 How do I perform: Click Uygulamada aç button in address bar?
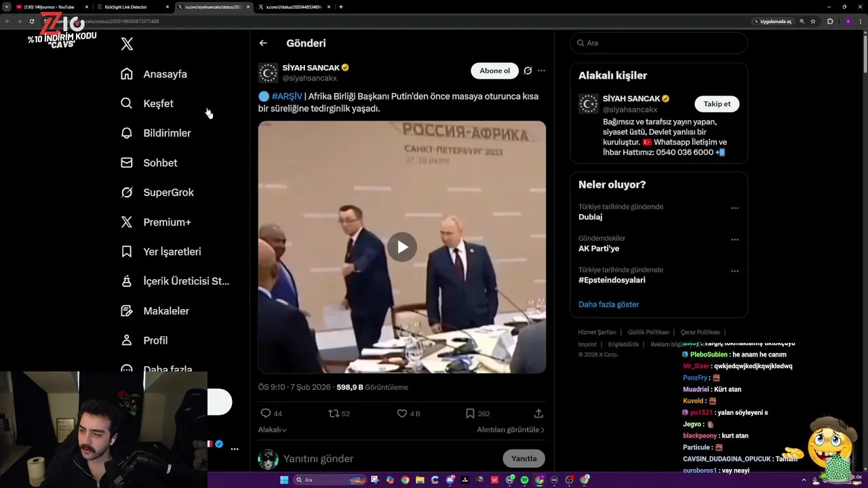(x=772, y=21)
